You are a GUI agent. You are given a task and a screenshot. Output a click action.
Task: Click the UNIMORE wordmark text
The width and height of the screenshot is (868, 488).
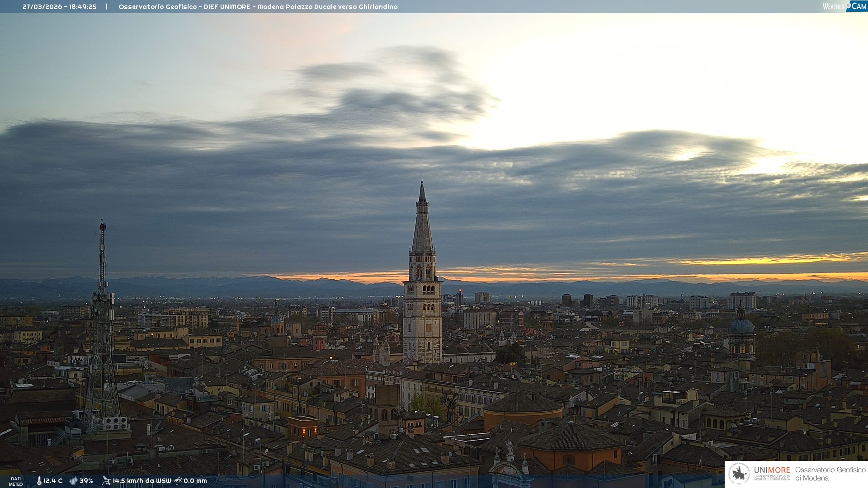(772, 470)
